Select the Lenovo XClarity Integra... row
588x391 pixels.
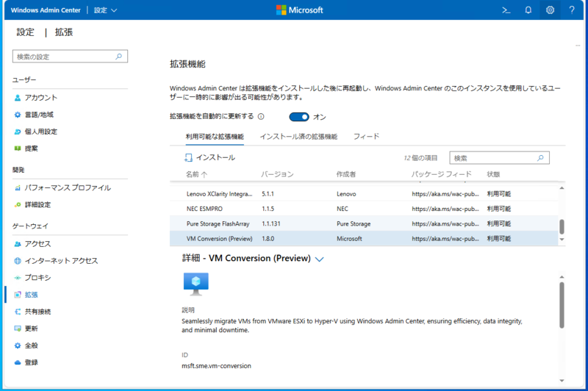click(364, 194)
